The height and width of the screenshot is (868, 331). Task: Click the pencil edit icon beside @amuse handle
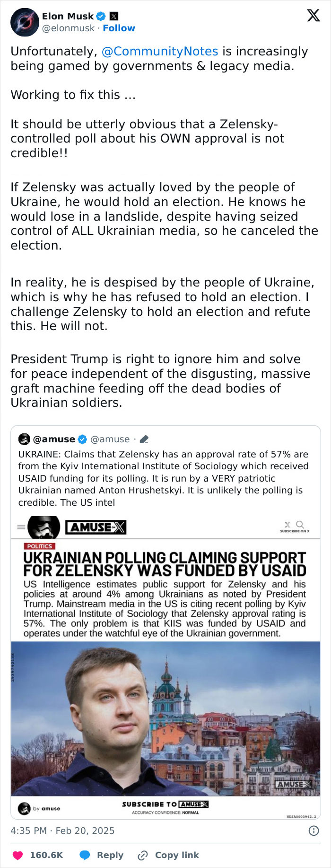pyautogui.click(x=144, y=439)
